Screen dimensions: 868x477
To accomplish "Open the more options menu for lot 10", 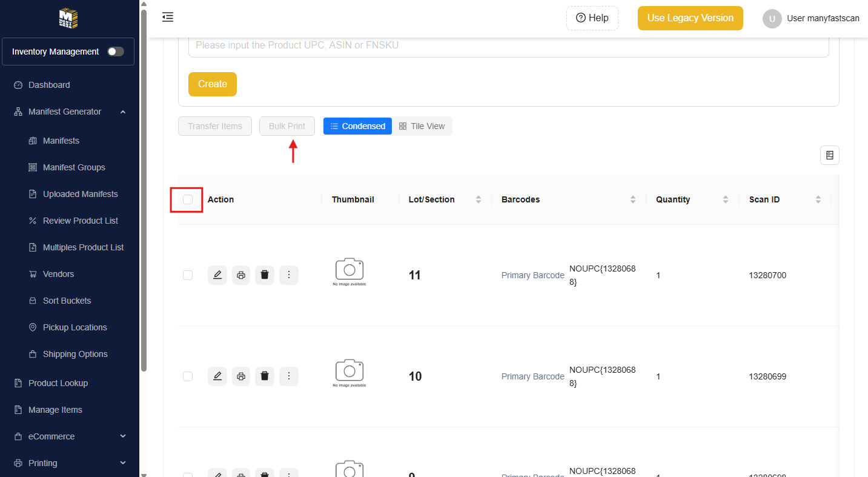I will click(289, 376).
